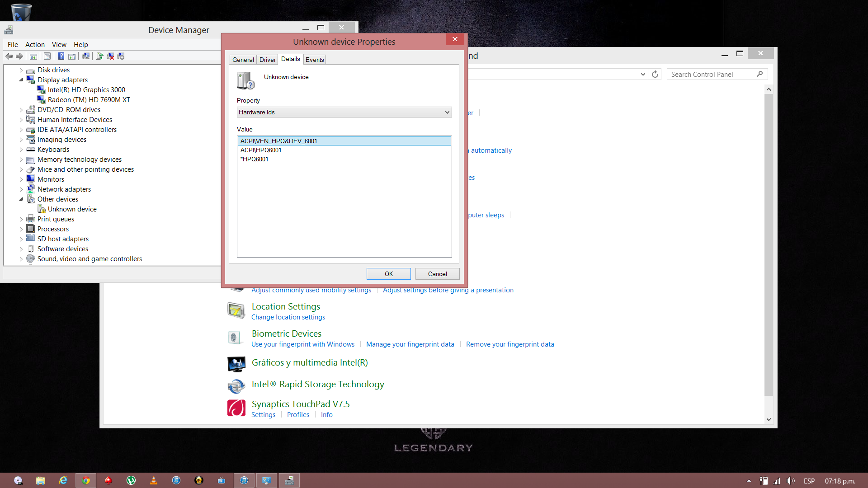This screenshot has height=488, width=868.
Task: Open the Action menu in Device Manager
Action: pyautogui.click(x=35, y=44)
